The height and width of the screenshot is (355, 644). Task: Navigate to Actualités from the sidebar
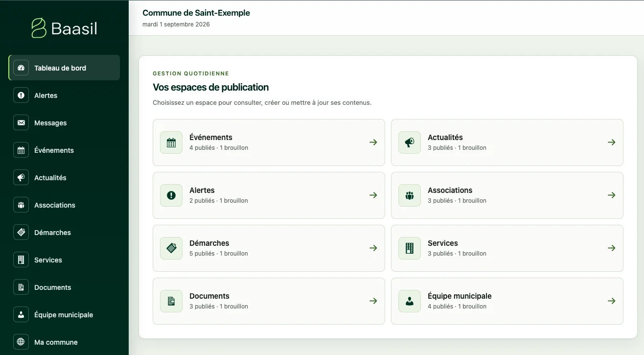coord(64,178)
